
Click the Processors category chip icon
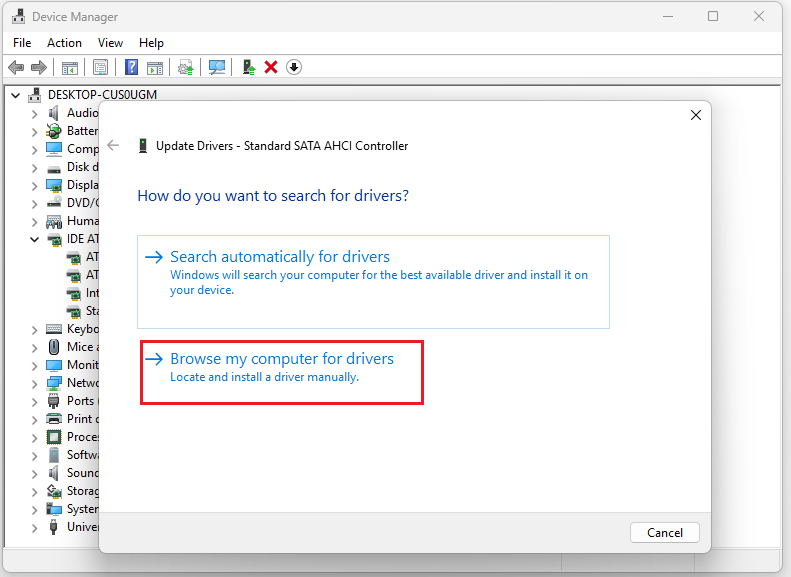point(54,437)
